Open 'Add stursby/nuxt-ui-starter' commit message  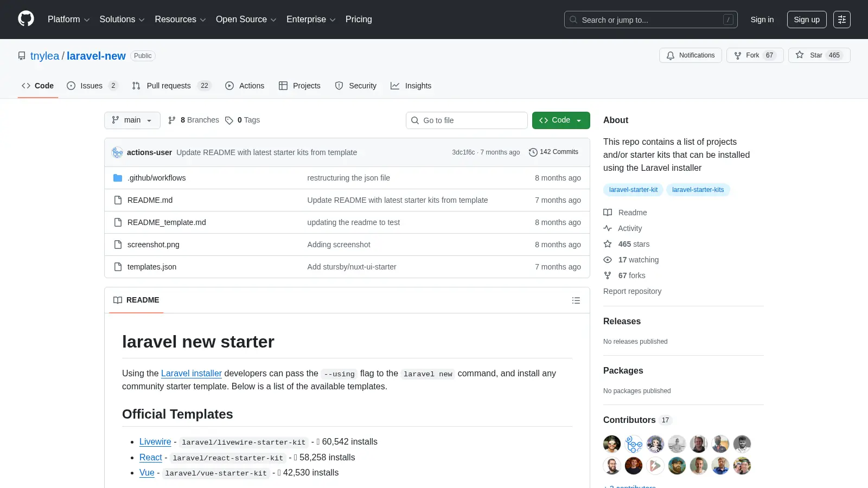(352, 267)
